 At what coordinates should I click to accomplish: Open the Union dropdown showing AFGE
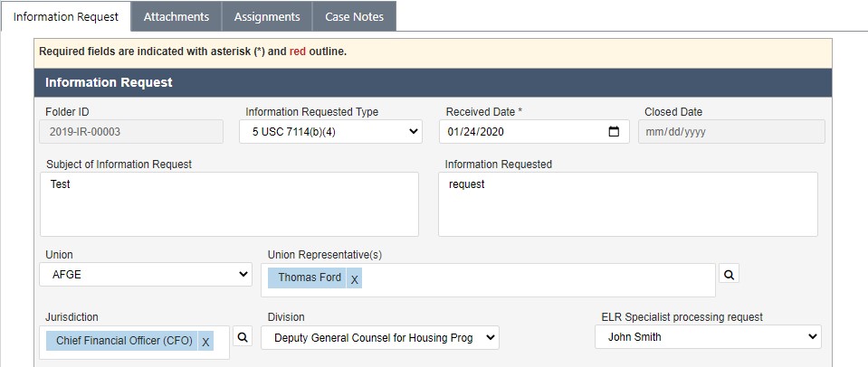(146, 275)
